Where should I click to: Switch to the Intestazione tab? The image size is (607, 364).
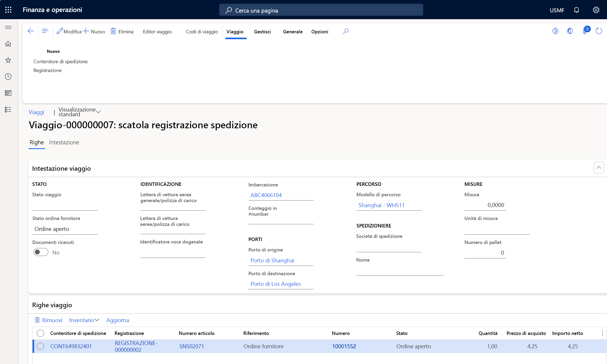(64, 142)
